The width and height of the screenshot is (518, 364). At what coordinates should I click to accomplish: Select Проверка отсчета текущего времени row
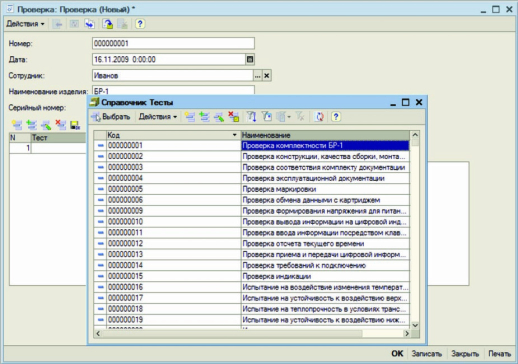(251, 243)
